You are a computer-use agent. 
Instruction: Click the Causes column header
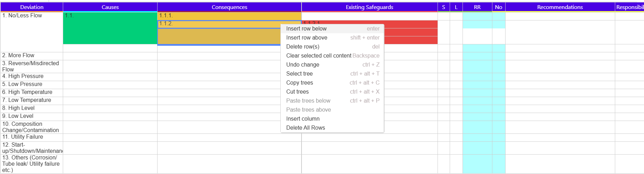[110, 7]
